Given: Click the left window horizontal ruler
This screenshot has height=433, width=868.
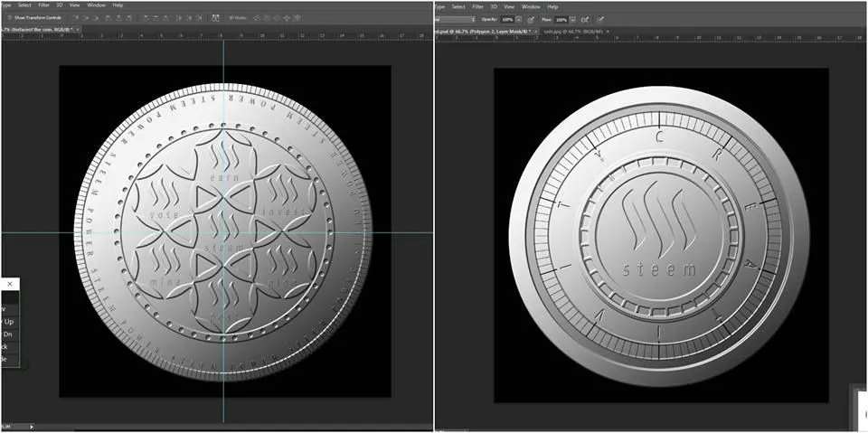Looking at the screenshot, I should tap(216, 36).
